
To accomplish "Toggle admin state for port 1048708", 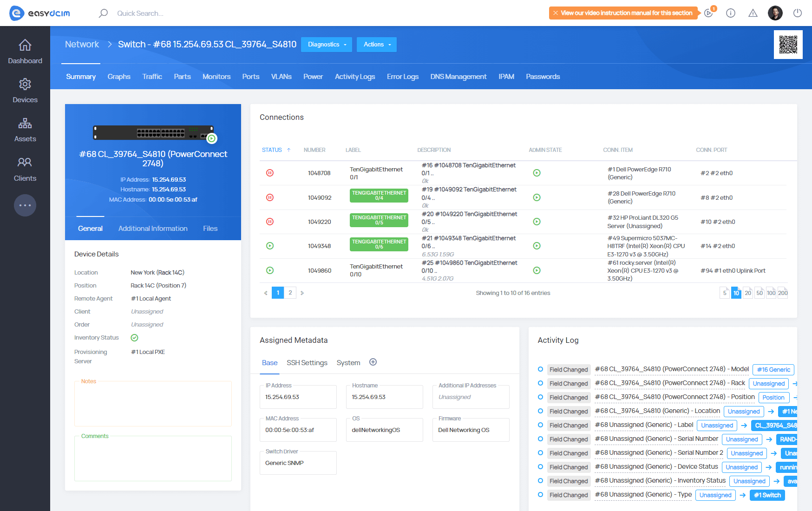I will [x=537, y=173].
